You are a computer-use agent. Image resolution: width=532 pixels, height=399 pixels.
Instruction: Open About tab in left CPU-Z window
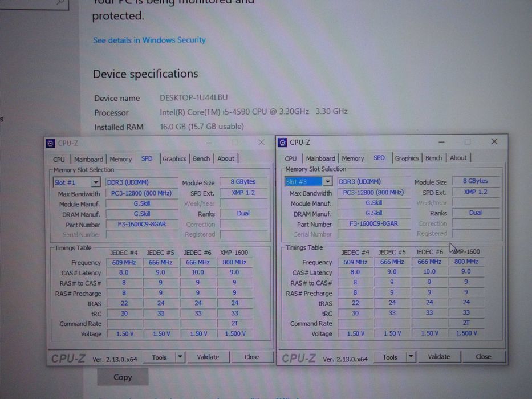[x=226, y=158]
